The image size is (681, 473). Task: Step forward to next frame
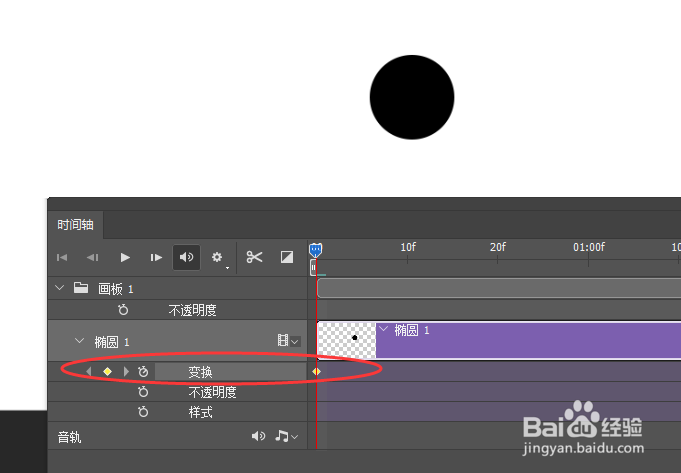pos(156,258)
